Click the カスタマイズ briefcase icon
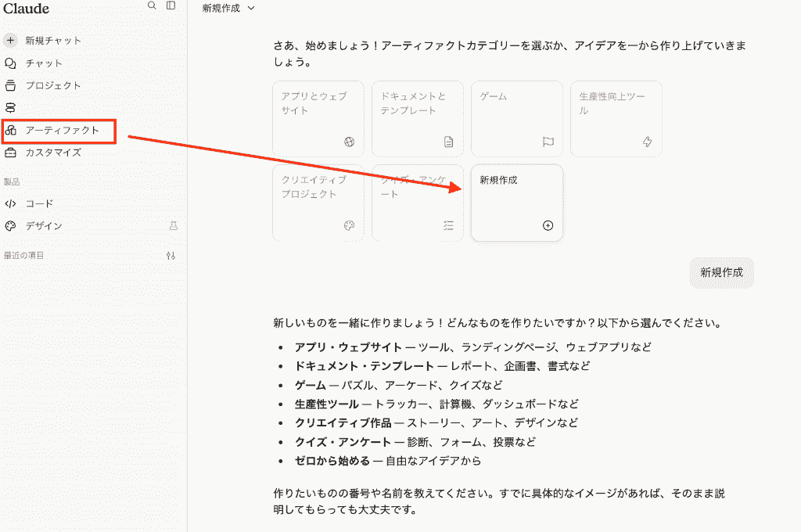This screenshot has height=532, width=801. coord(10,153)
